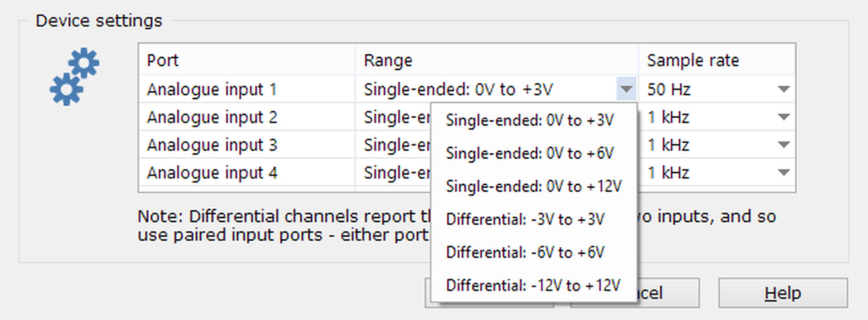Click the blue gears device settings icon
Viewport: 868px width, 320px height.
tap(74, 77)
